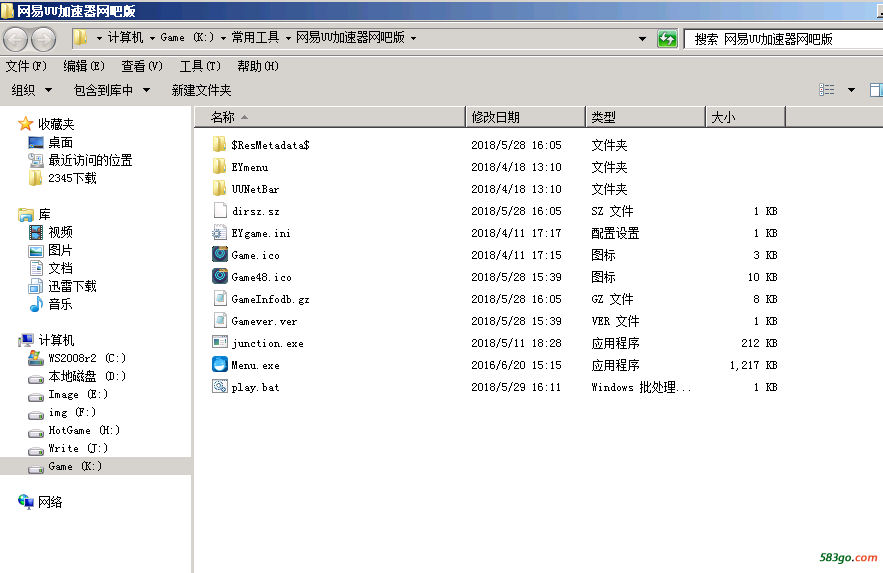Expand arrow after 网易UU加速器网吧版 breadcrumb
This screenshot has height=573, width=883.
tap(413, 38)
